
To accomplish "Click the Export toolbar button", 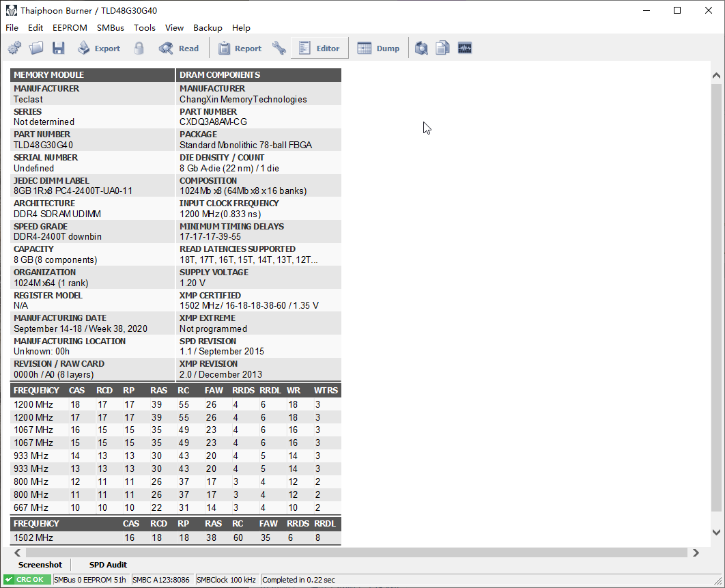I will click(x=99, y=48).
